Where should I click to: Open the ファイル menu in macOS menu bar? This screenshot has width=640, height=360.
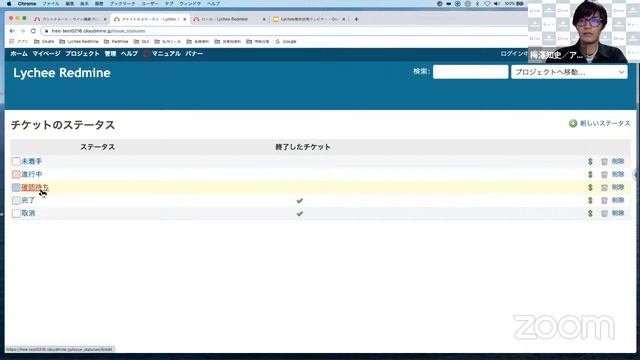coord(51,4)
